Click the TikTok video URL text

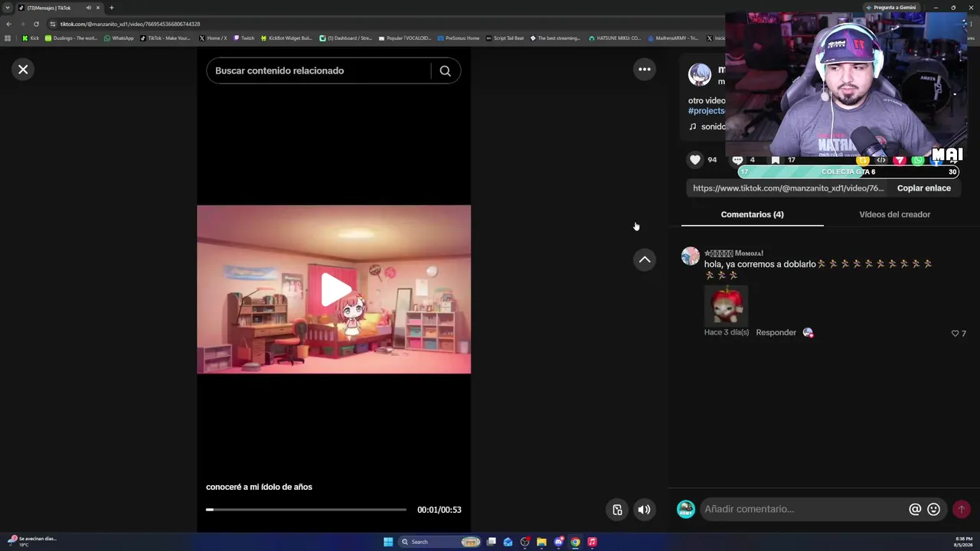(789, 188)
